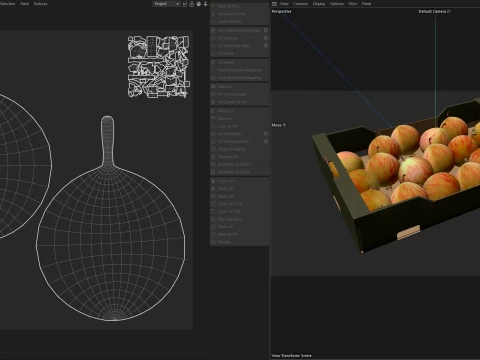The width and height of the screenshot is (480, 360).
Task: Click the Max UV icon
Action: click(213, 87)
